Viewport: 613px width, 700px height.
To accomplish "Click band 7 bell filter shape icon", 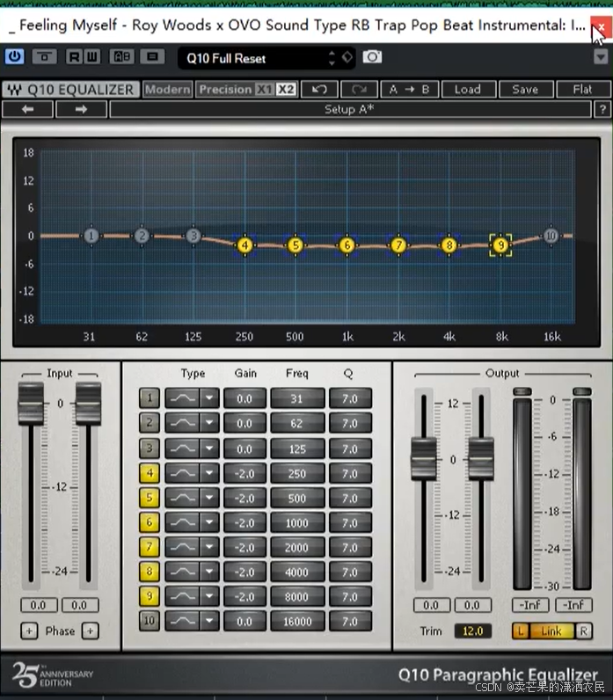I will pos(183,546).
